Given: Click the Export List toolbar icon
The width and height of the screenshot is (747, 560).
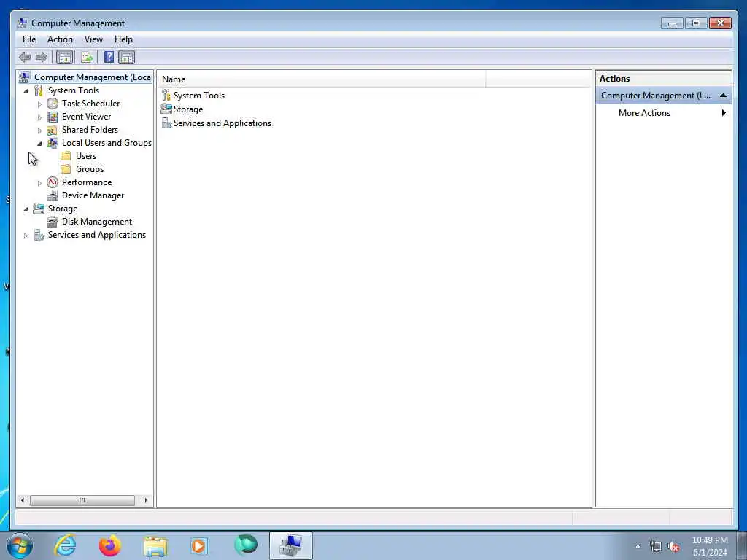Looking at the screenshot, I should tap(87, 58).
